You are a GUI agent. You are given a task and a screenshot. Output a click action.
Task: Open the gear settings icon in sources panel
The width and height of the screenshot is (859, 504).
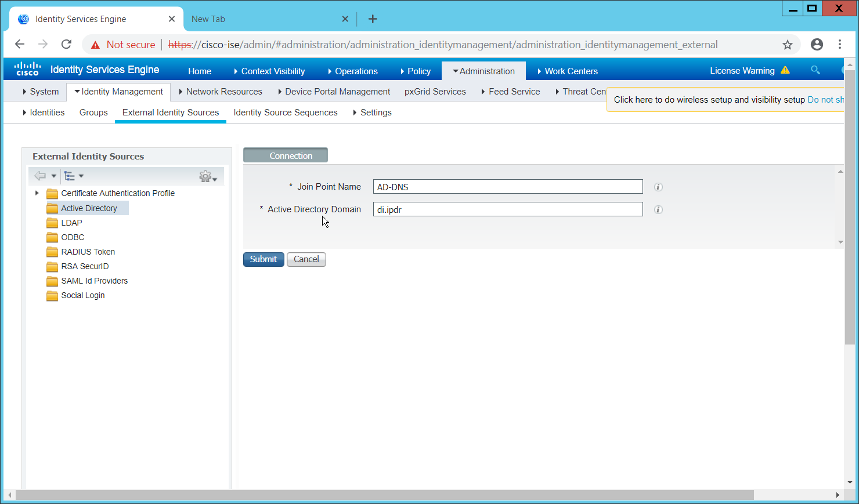click(x=206, y=176)
